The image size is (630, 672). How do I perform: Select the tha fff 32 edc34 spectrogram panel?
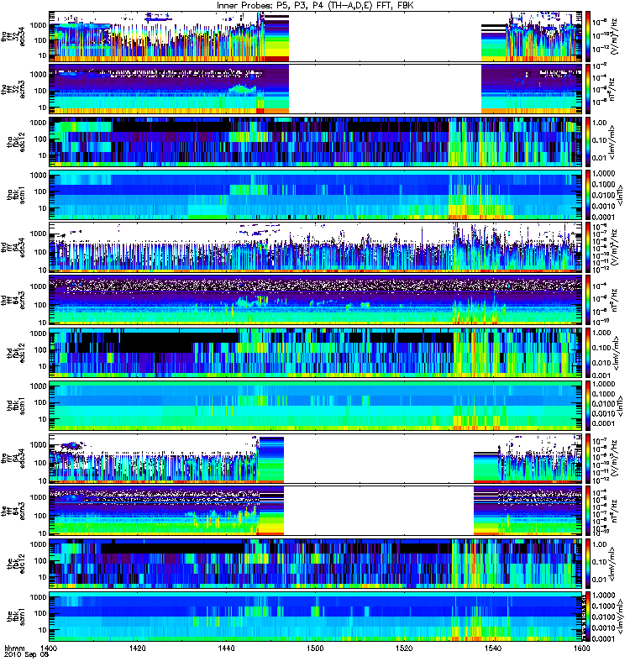pos(316,37)
